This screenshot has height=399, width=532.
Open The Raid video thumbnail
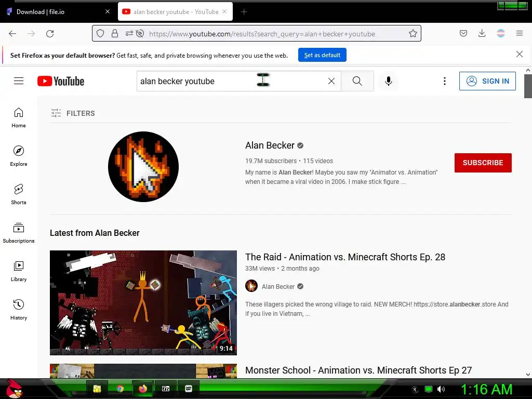click(x=143, y=303)
